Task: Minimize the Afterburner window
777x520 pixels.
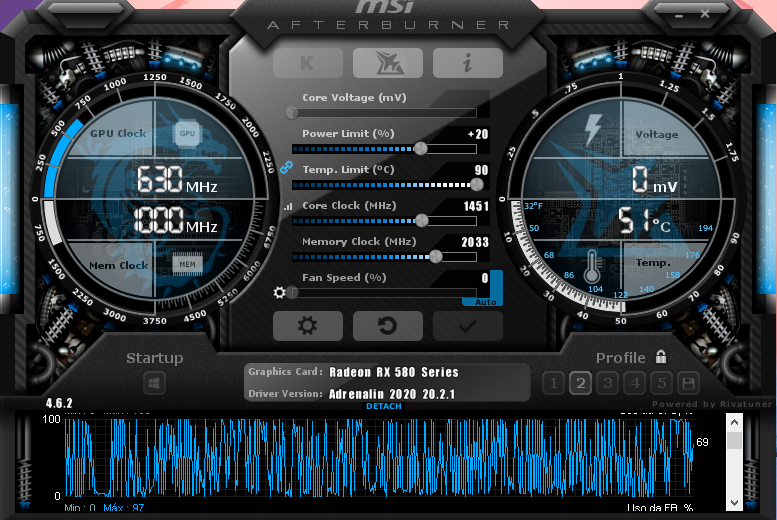Action: (679, 15)
